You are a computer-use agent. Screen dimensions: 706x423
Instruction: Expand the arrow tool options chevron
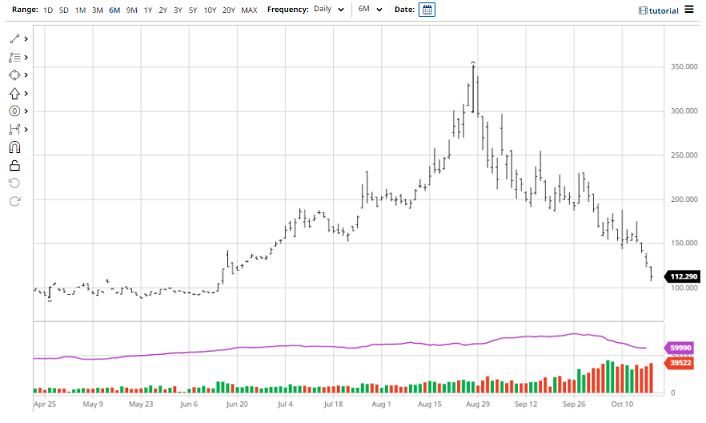point(26,93)
